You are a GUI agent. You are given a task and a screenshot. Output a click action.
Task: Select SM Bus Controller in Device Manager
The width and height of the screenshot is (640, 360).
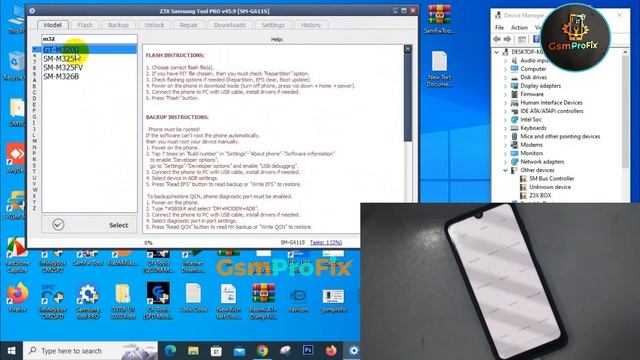point(551,179)
